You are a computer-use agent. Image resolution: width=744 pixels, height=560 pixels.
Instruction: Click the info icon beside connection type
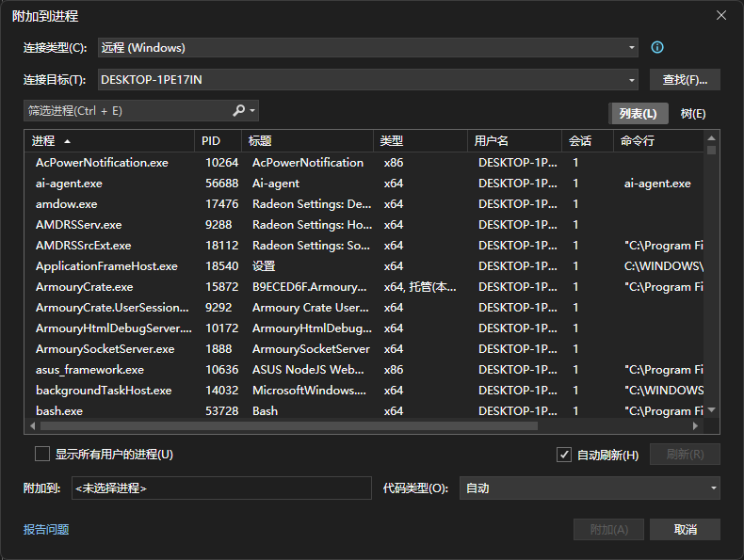pos(657,48)
